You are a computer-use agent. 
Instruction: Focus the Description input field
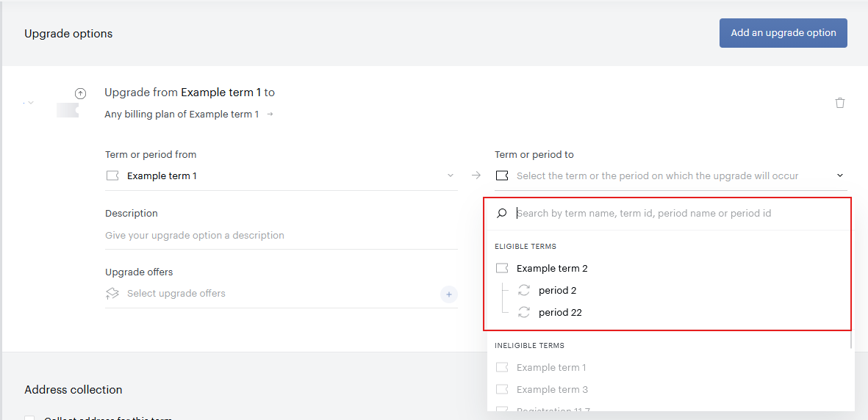tap(281, 235)
